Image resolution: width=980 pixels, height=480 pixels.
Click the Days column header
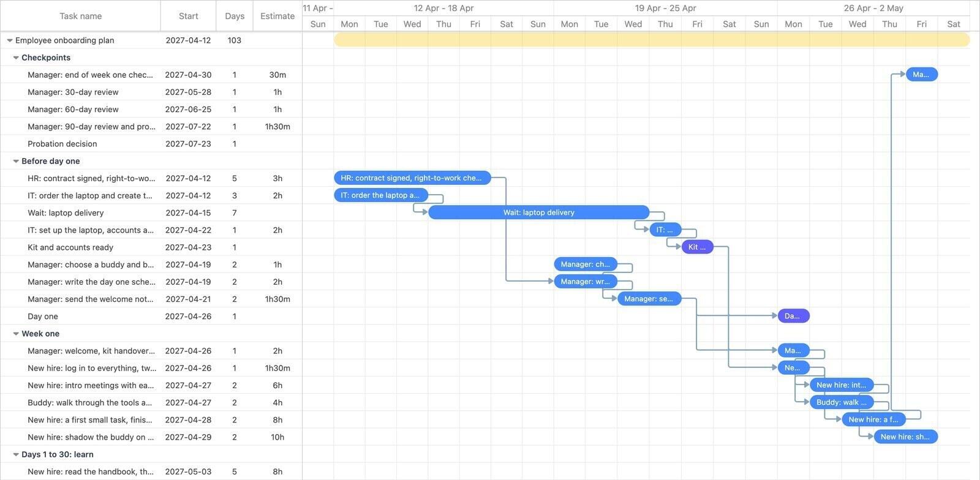click(x=235, y=16)
